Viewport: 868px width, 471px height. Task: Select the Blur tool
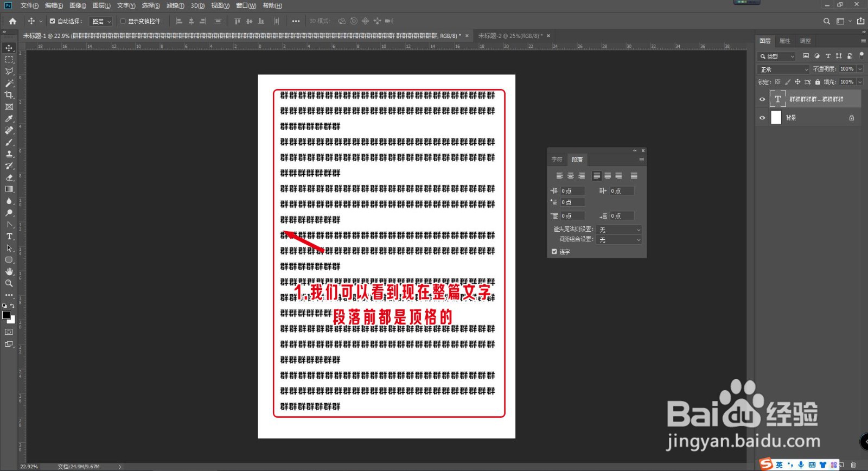pos(9,201)
